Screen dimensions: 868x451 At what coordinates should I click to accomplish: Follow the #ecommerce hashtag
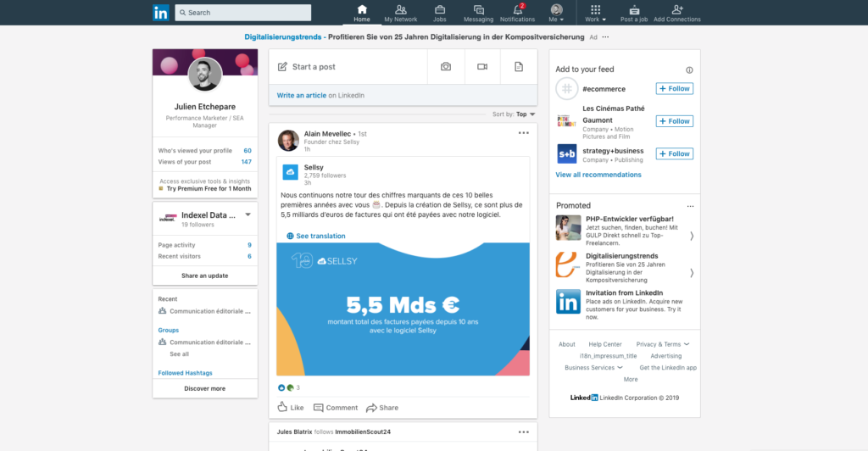coord(675,88)
